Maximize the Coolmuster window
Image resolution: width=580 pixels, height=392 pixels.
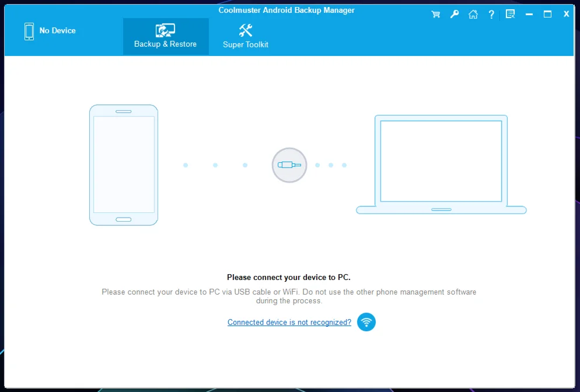click(x=547, y=15)
